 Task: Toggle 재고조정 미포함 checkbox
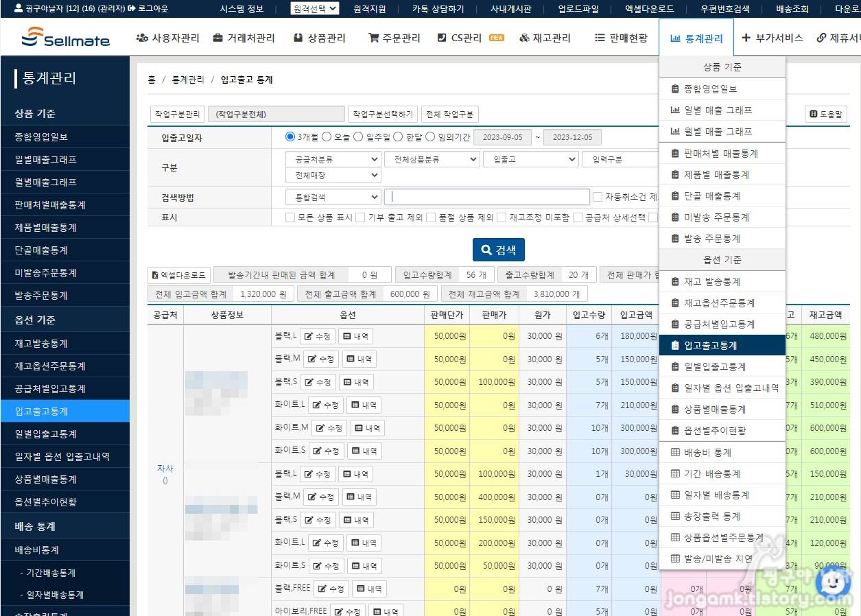coord(502,217)
